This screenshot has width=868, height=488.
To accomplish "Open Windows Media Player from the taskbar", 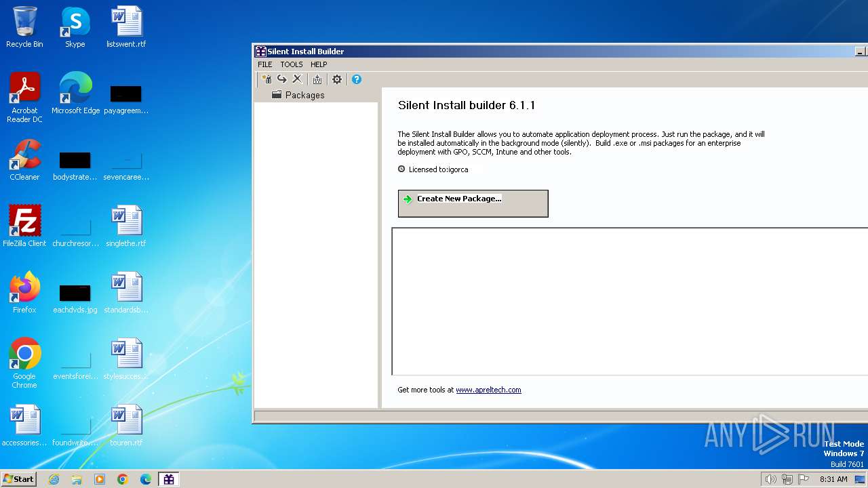I will 100,479.
